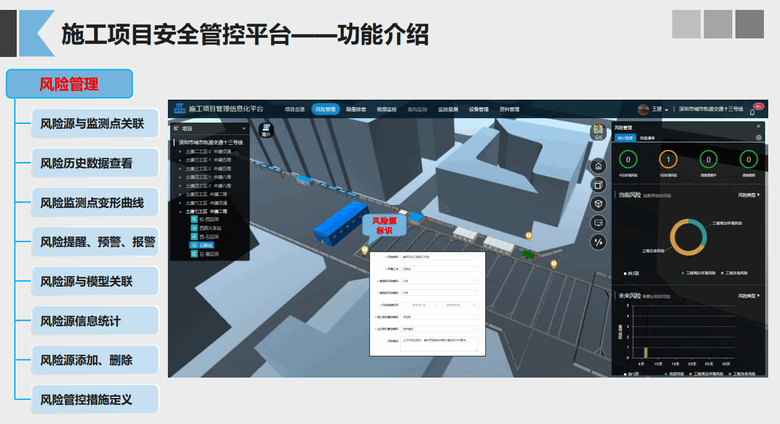Click the risk description text area in form

click(x=432, y=341)
